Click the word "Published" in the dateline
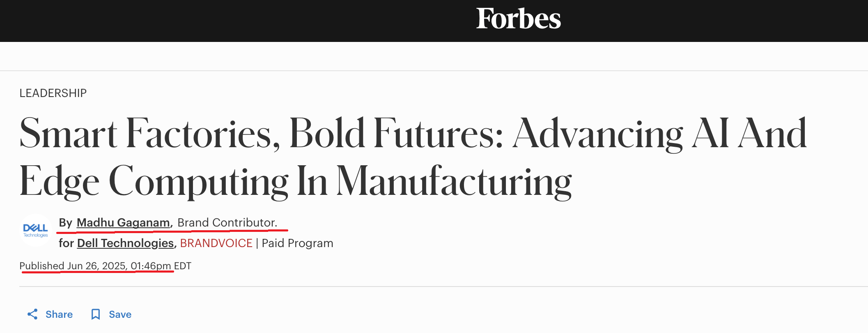This screenshot has height=333, width=868. [42, 266]
